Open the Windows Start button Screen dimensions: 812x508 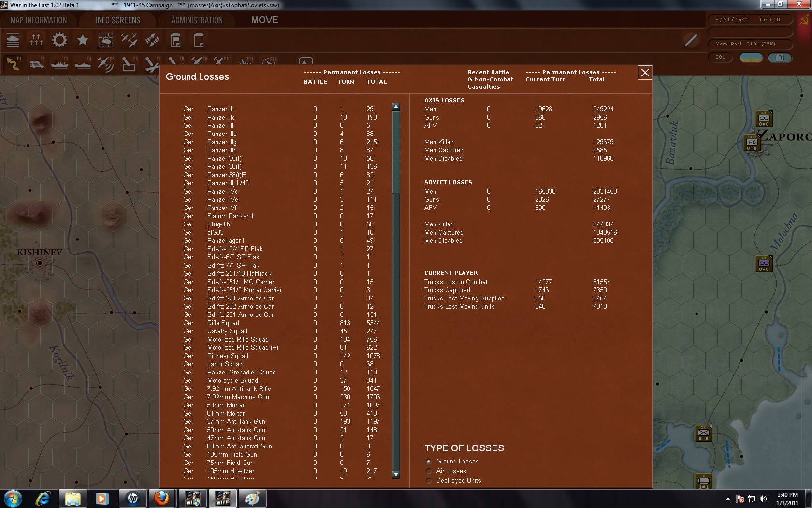(x=12, y=498)
